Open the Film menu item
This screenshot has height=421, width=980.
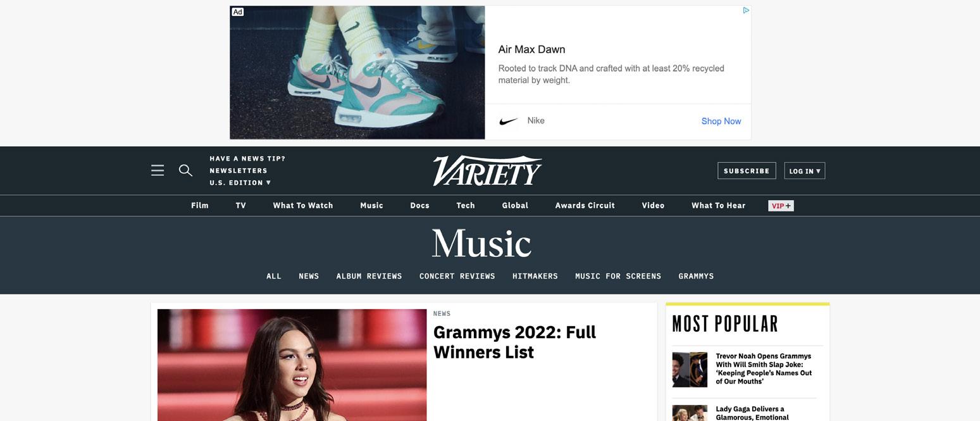(x=200, y=206)
